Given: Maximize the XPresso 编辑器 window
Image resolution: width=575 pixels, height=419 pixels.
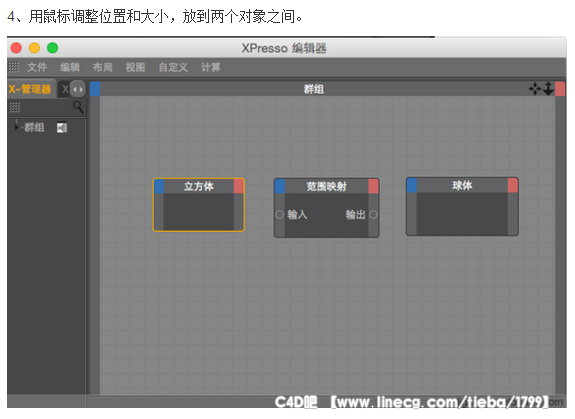Looking at the screenshot, I should pyautogui.click(x=52, y=48).
